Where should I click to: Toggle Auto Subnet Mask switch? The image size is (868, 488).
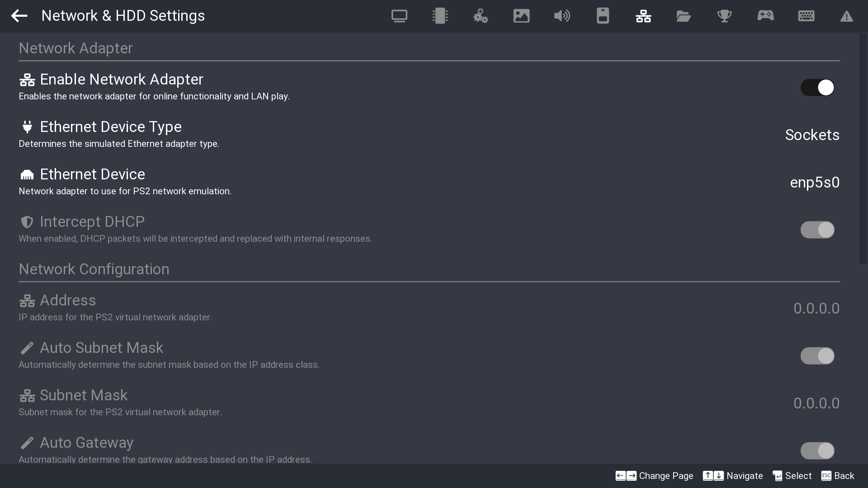[x=817, y=356]
